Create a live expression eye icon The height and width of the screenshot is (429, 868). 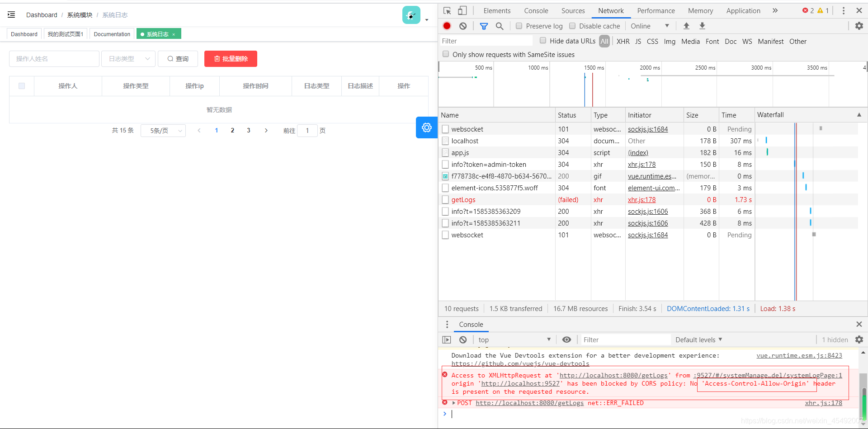click(566, 339)
